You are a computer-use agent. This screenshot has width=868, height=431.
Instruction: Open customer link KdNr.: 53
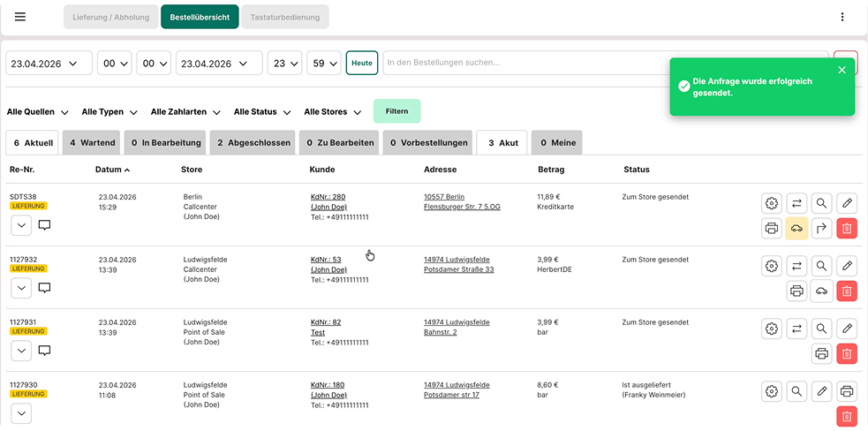point(326,260)
